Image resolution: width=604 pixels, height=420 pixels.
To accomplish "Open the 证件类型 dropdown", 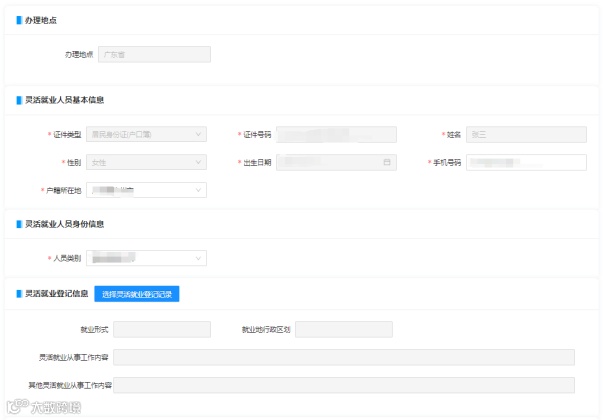I will point(146,134).
